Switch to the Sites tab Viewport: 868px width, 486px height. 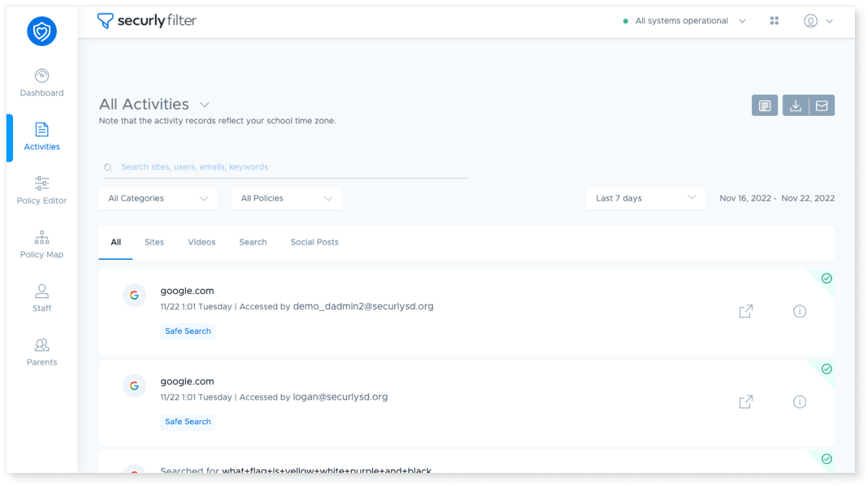[154, 243]
